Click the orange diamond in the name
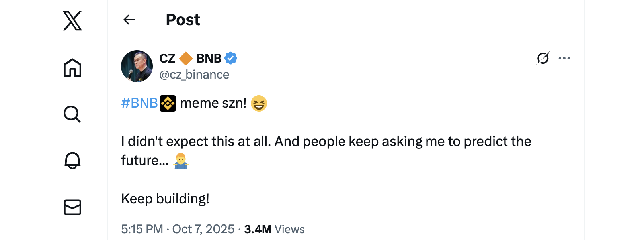The width and height of the screenshot is (644, 240). tap(186, 58)
